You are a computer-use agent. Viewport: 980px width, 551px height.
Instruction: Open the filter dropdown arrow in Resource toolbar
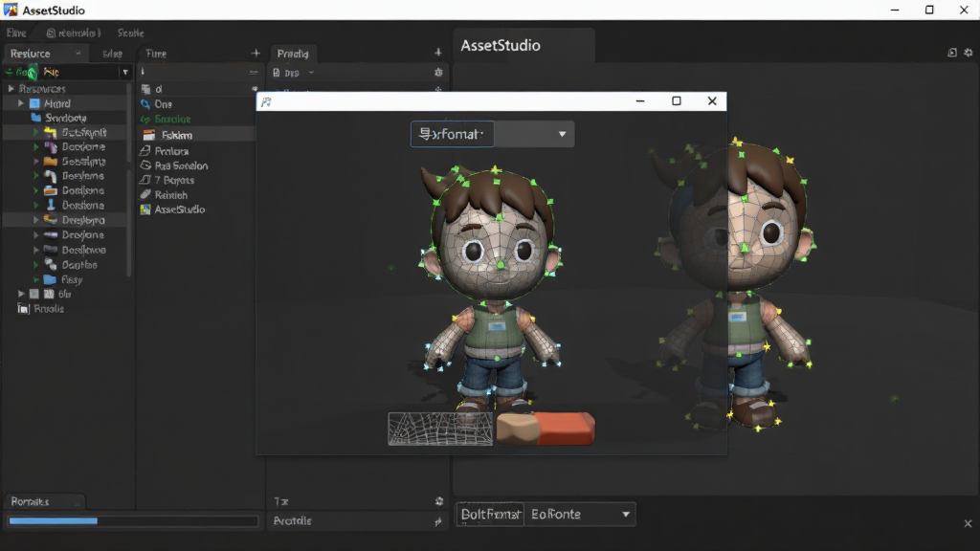pos(125,73)
